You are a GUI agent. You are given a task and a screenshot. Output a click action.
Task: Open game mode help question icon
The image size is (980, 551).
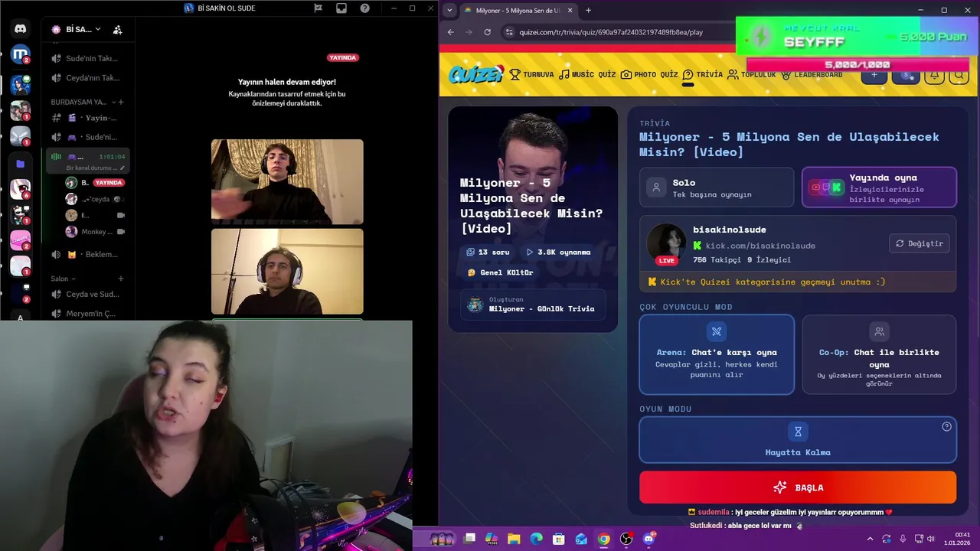coord(946,427)
